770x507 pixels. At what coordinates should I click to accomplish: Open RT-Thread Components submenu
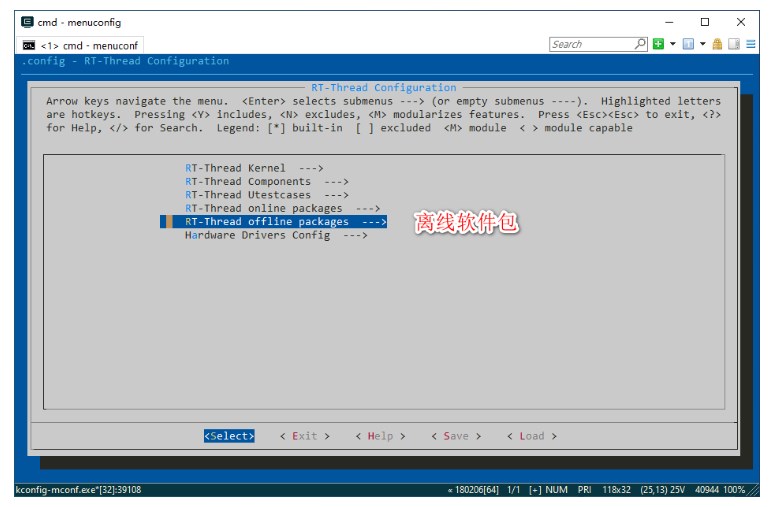click(267, 182)
